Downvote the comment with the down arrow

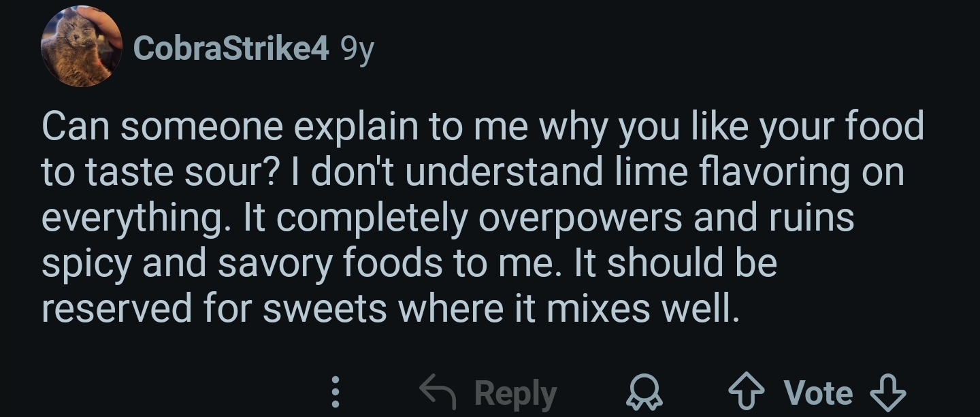point(889,393)
